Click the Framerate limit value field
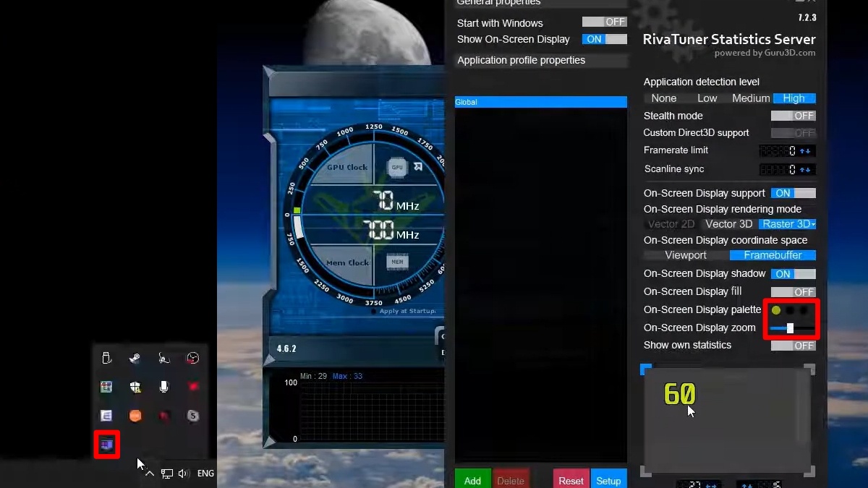 pos(778,150)
